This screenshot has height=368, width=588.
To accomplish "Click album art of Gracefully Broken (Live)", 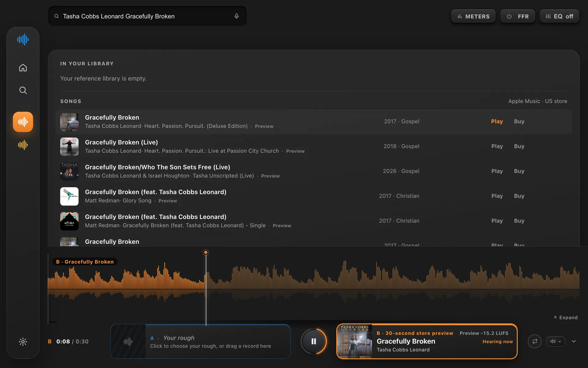I will click(69, 147).
